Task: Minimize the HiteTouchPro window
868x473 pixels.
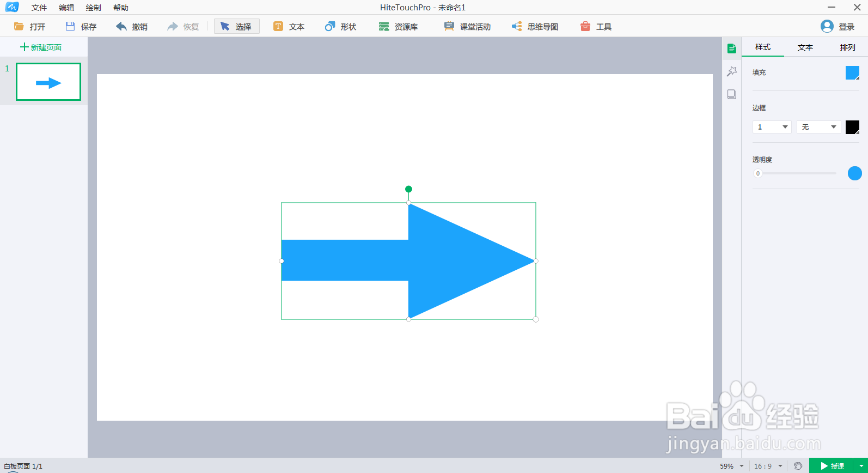Action: click(832, 7)
